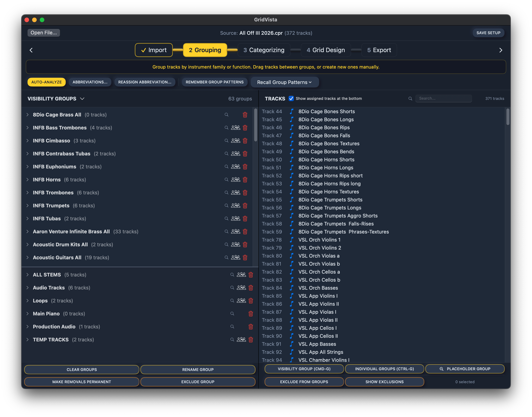Click people icon for INFB Trumpets

[x=236, y=206]
